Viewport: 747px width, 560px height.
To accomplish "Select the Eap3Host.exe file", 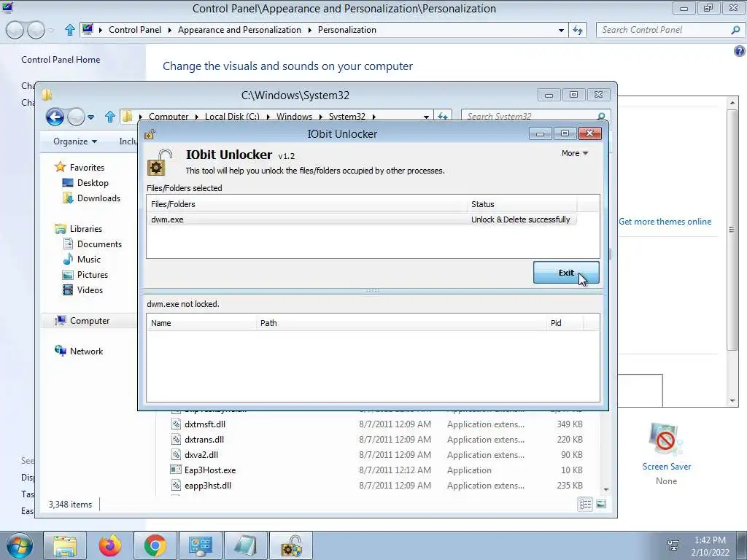I will (210, 470).
